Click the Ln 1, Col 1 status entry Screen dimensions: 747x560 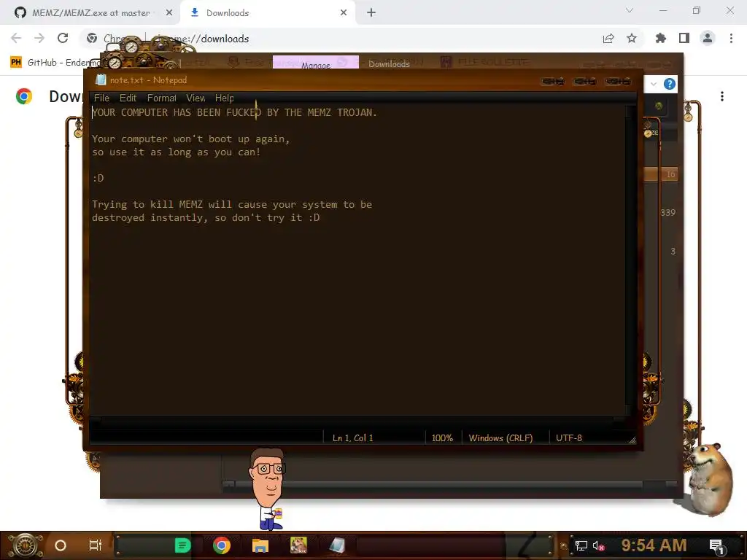tap(352, 437)
